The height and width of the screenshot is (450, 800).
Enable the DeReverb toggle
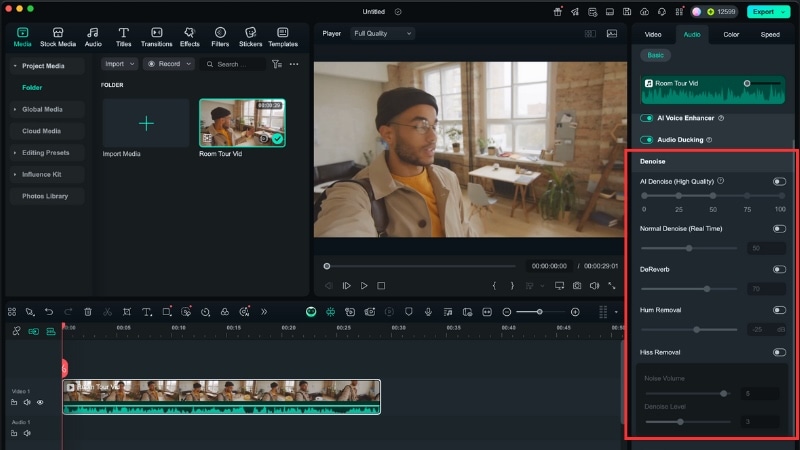pyautogui.click(x=779, y=269)
